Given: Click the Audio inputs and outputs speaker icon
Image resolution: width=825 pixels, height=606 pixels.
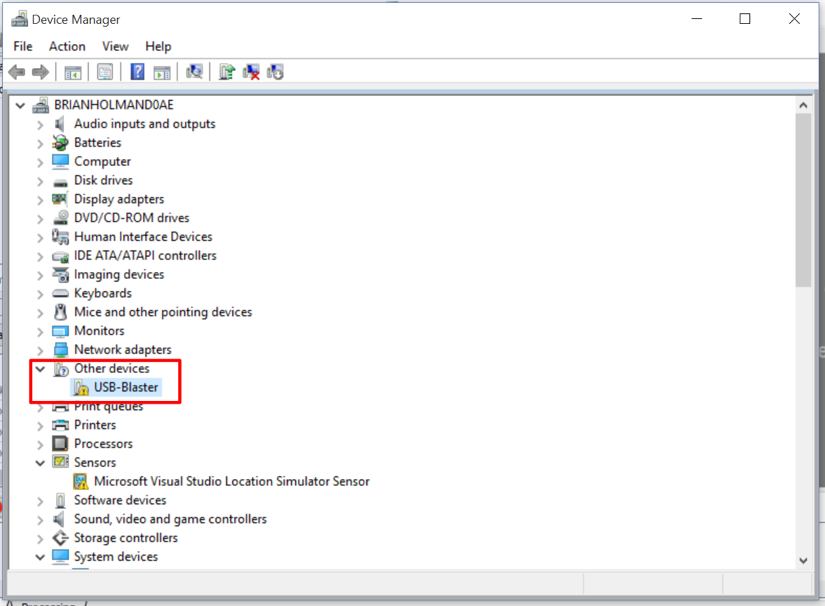Looking at the screenshot, I should (x=59, y=124).
